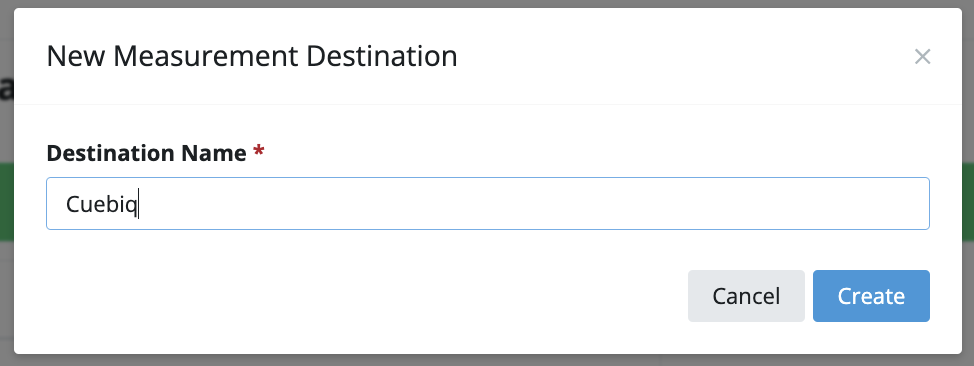
Task: Click the word 'Name' in the field label
Action: [x=213, y=153]
